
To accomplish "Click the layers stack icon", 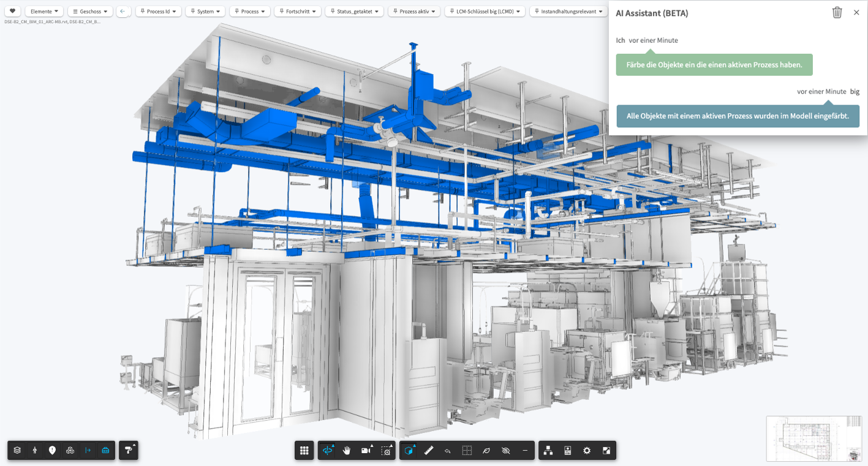I will pyautogui.click(x=17, y=450).
